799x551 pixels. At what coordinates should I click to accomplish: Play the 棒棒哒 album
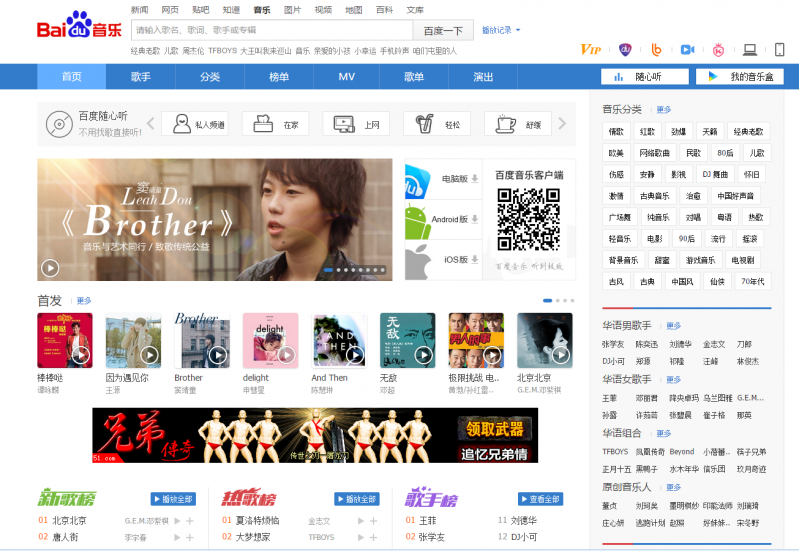point(81,355)
